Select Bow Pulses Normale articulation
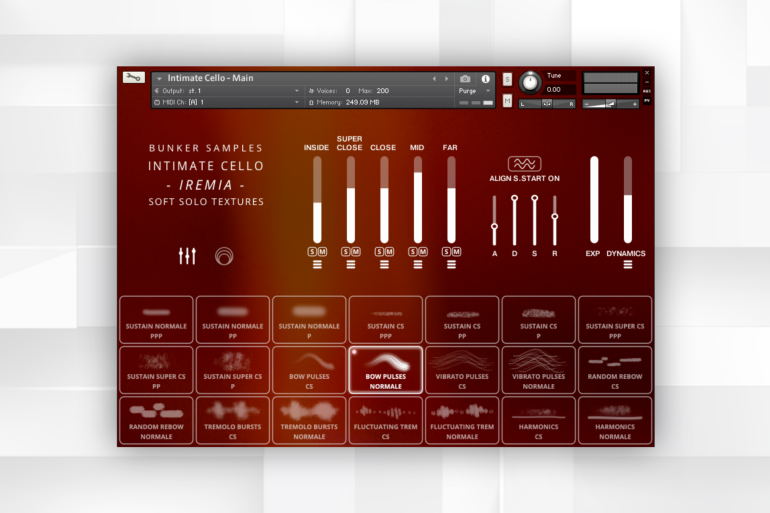 coord(385,370)
